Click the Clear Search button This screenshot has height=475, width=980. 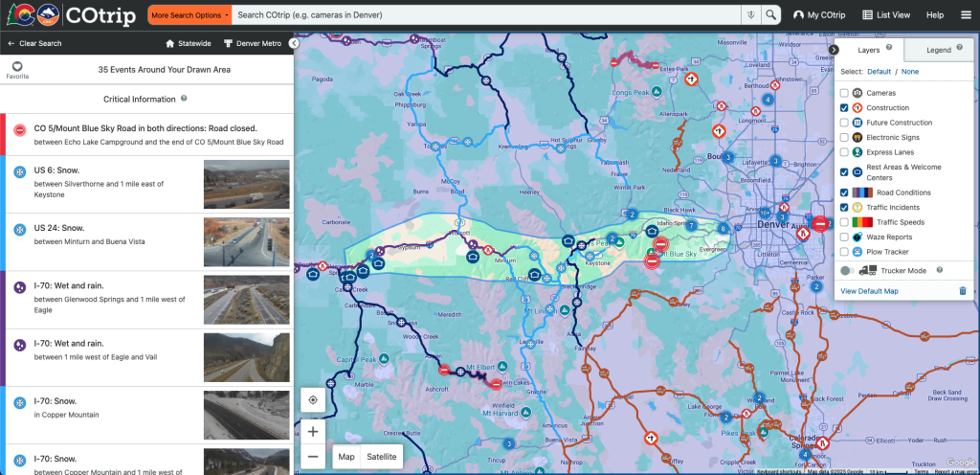34,43
